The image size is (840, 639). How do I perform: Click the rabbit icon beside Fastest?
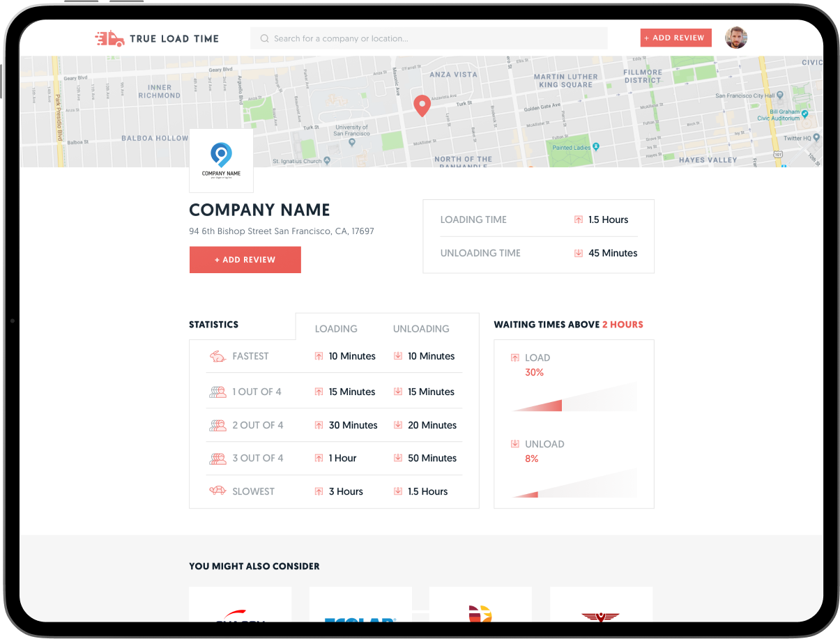[217, 356]
